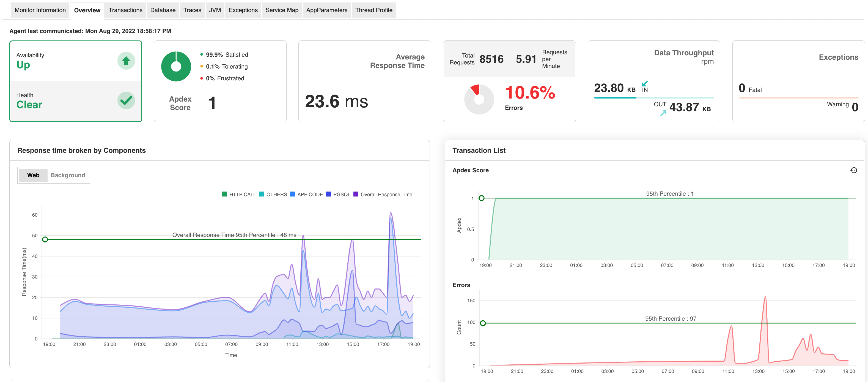The image size is (868, 382).
Task: Open the Thread Profile tab
Action: pos(373,10)
